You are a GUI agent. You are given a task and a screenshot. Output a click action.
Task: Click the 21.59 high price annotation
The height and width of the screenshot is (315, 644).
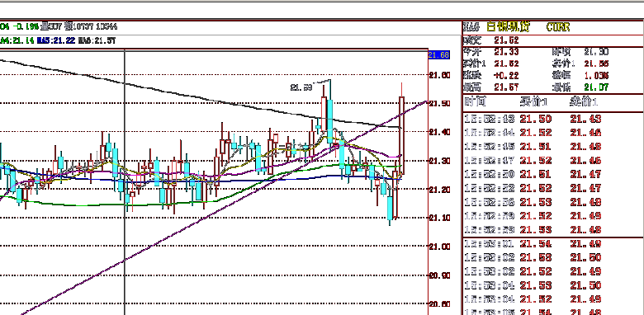(301, 87)
